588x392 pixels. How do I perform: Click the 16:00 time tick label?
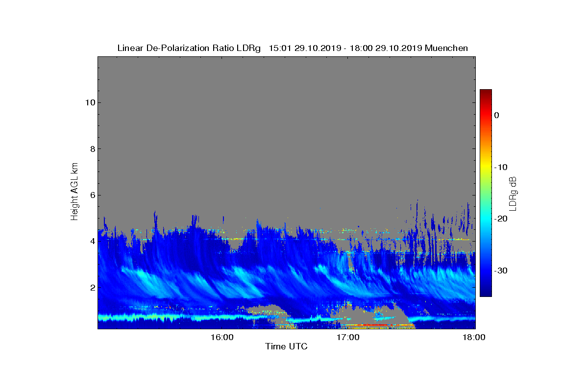(222, 337)
